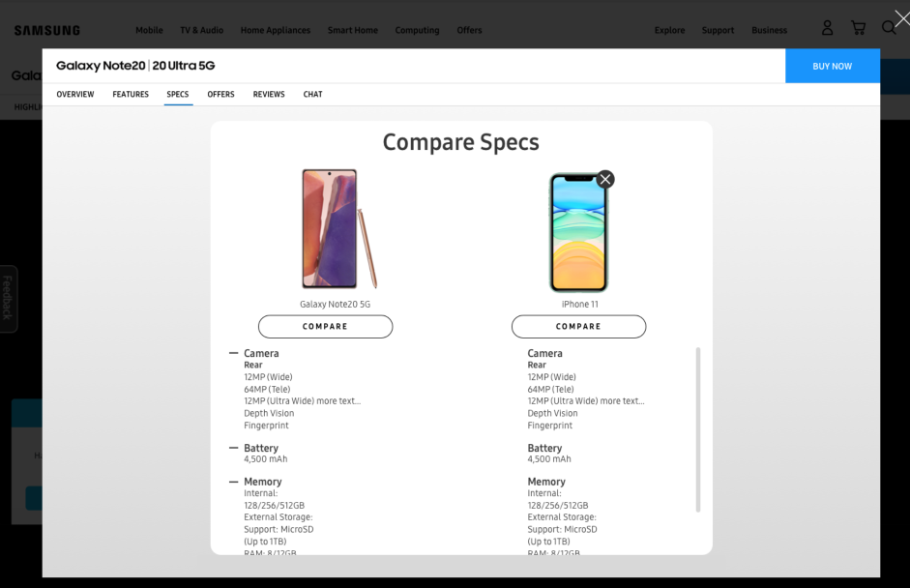Click 'Support: MicroSD' in the iPhone 11 specs

(x=563, y=529)
